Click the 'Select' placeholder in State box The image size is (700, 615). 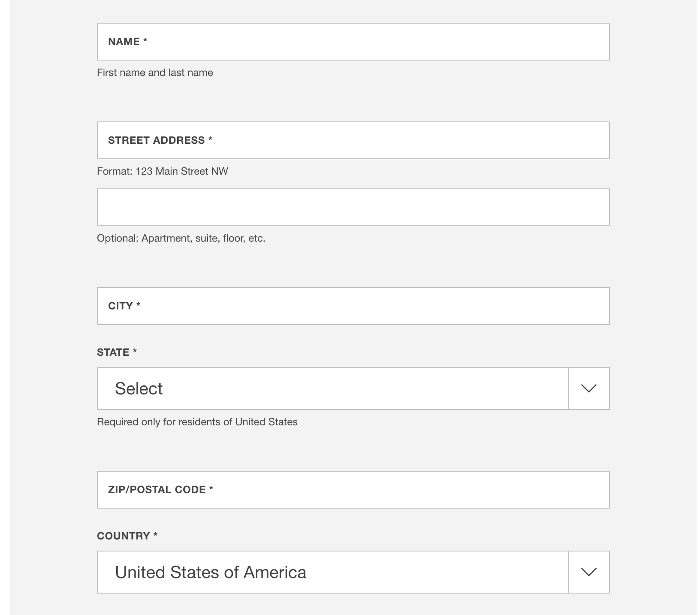pyautogui.click(x=139, y=389)
